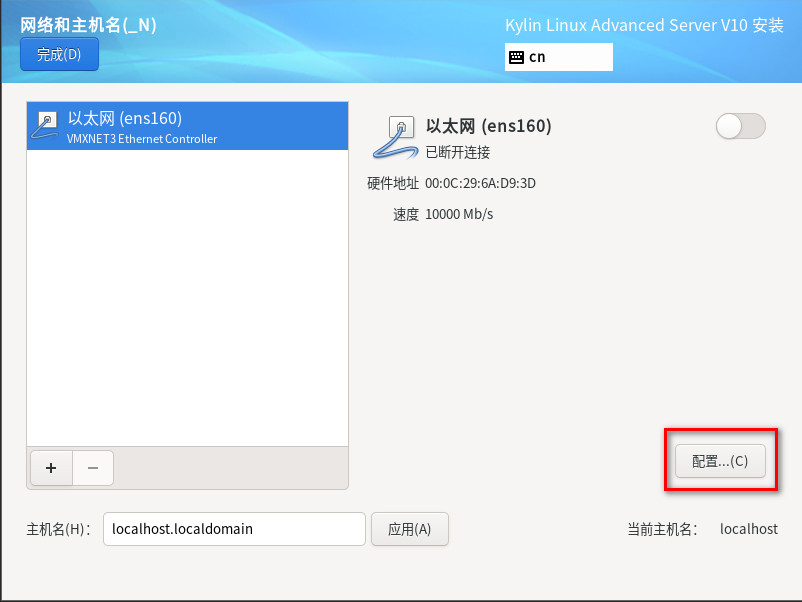Focus the 主机名 hostname input field
Screen dimensions: 802x602
coord(234,529)
